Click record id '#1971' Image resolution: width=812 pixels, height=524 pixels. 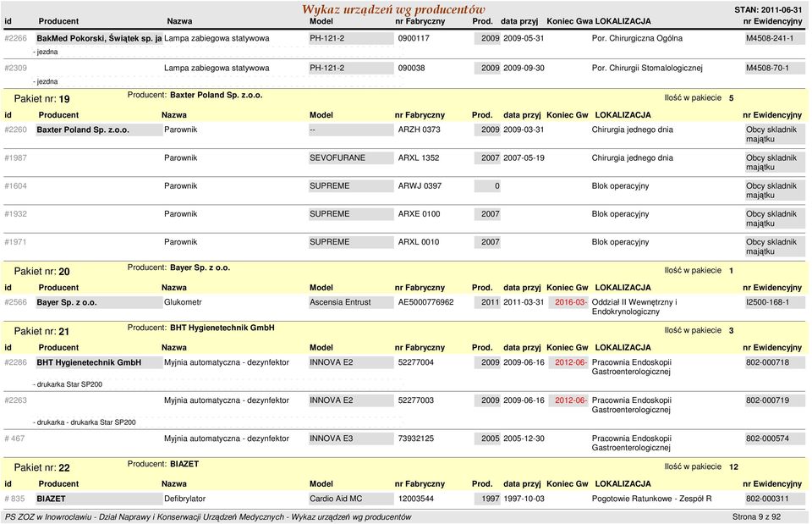[x=15, y=242]
